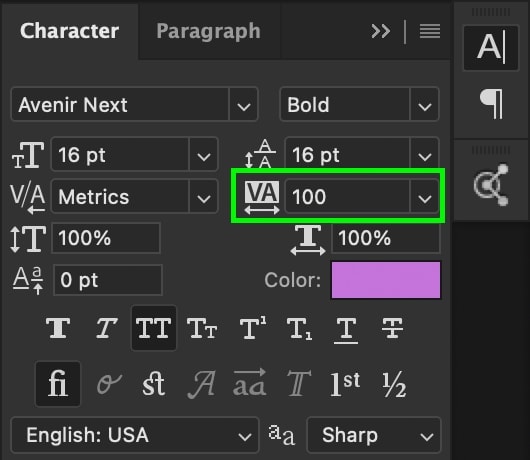Click the leading icon beside 16 pt
Screen dimensions: 530x460
click(260, 154)
